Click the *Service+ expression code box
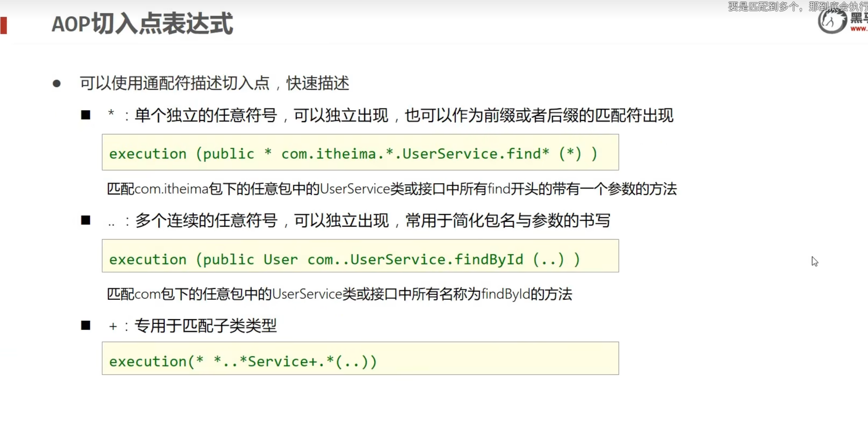The image size is (868, 444). pos(360,358)
